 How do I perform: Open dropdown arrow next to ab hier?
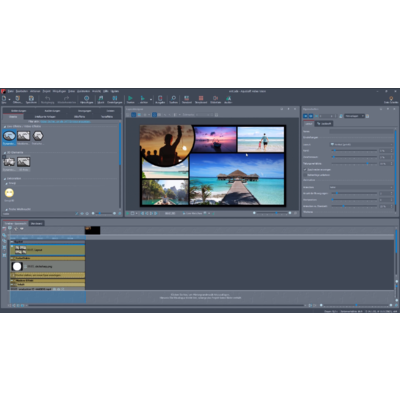click(x=151, y=99)
